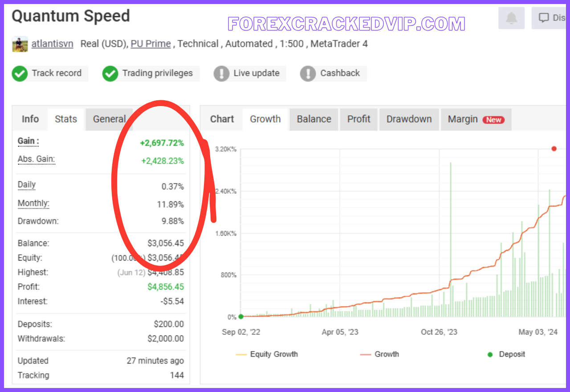Click the Abs. Gain label
This screenshot has height=392, width=570.
37,159
